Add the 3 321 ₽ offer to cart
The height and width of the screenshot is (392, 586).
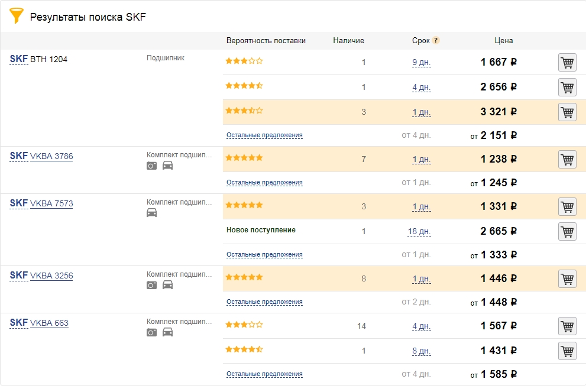pos(567,112)
